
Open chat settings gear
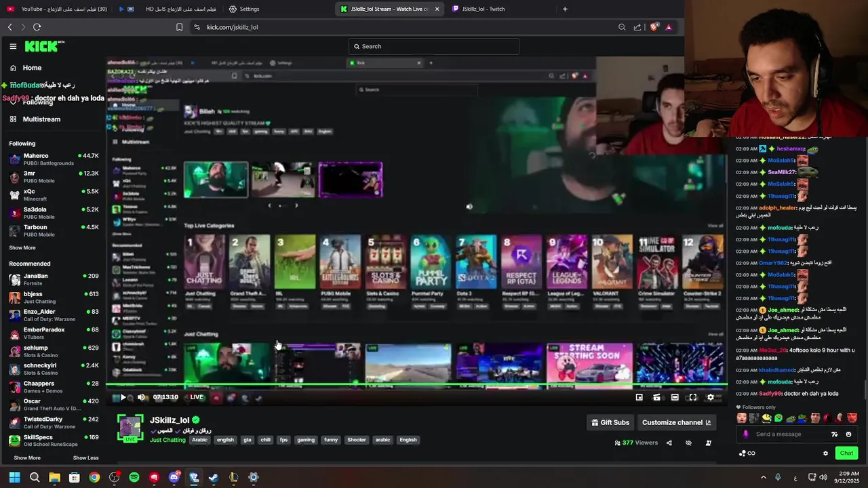825,453
